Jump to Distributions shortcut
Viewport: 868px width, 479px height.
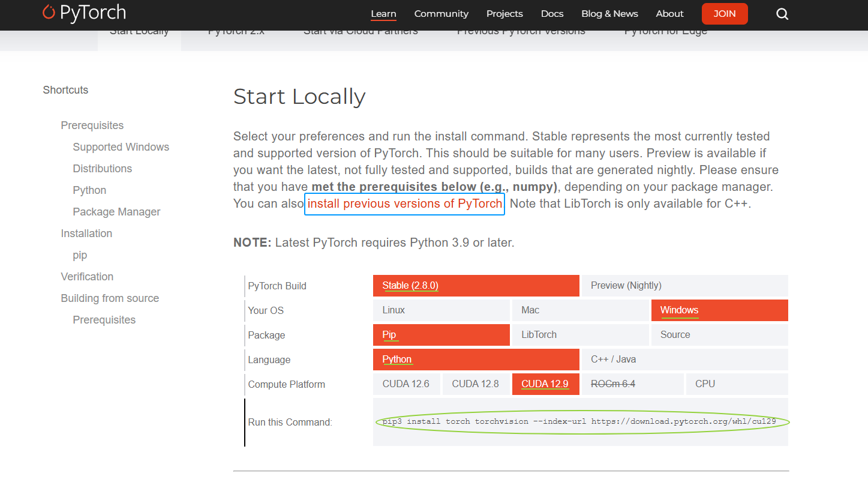point(103,169)
